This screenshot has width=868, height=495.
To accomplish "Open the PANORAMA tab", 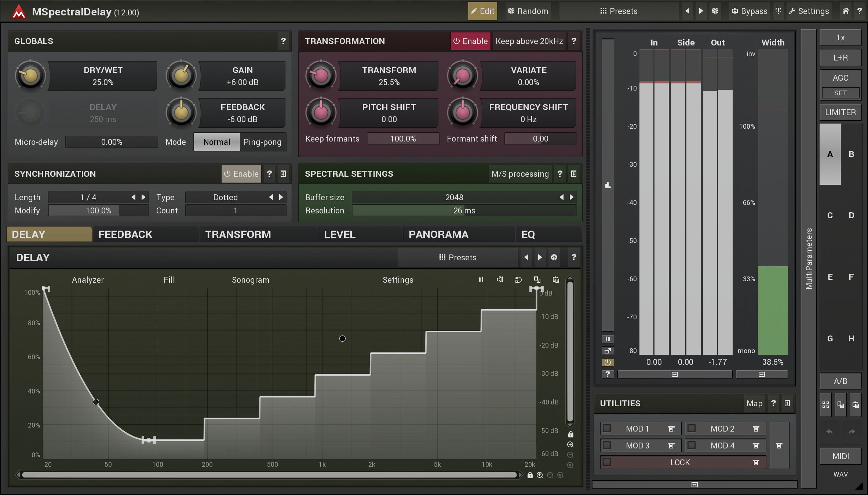I will tap(438, 234).
